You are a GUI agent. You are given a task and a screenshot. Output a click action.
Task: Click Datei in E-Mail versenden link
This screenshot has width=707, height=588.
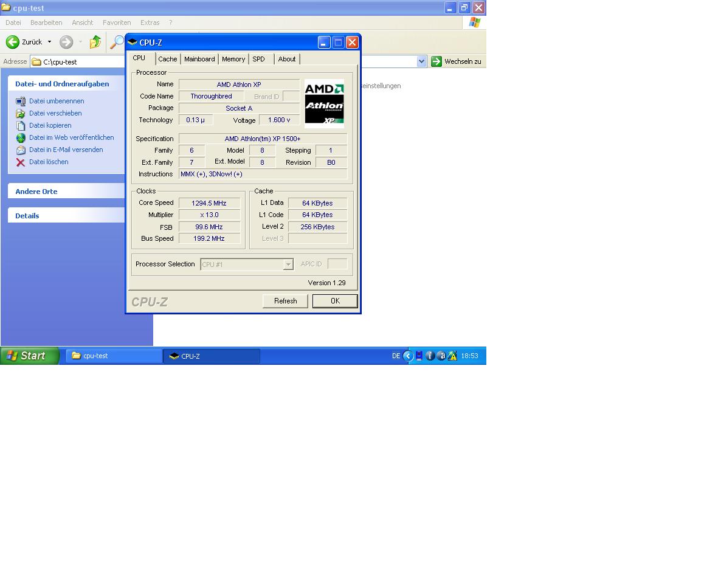(66, 150)
